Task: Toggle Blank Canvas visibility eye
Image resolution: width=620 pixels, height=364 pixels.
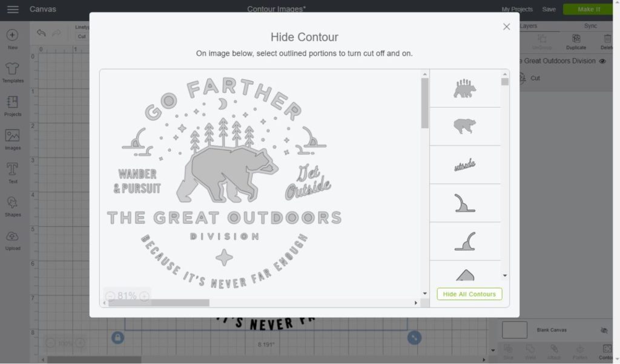Action: (604, 331)
